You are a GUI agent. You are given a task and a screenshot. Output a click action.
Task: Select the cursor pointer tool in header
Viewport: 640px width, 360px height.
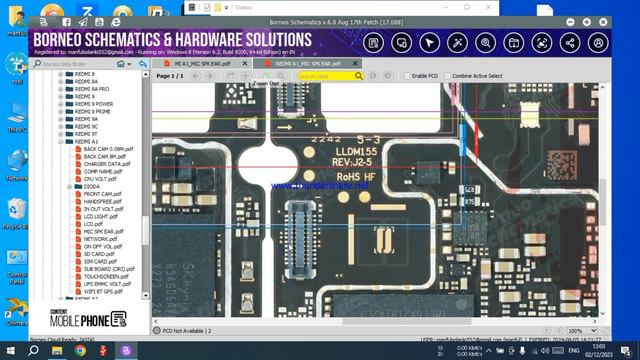coord(429,43)
